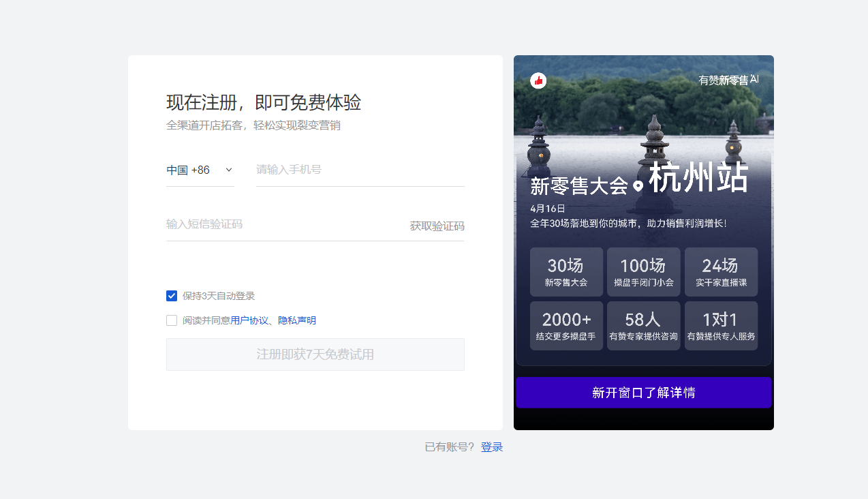This screenshot has width=868, height=499.
Task: Click the 有赞新零售 AI brand text
Action: (x=728, y=80)
